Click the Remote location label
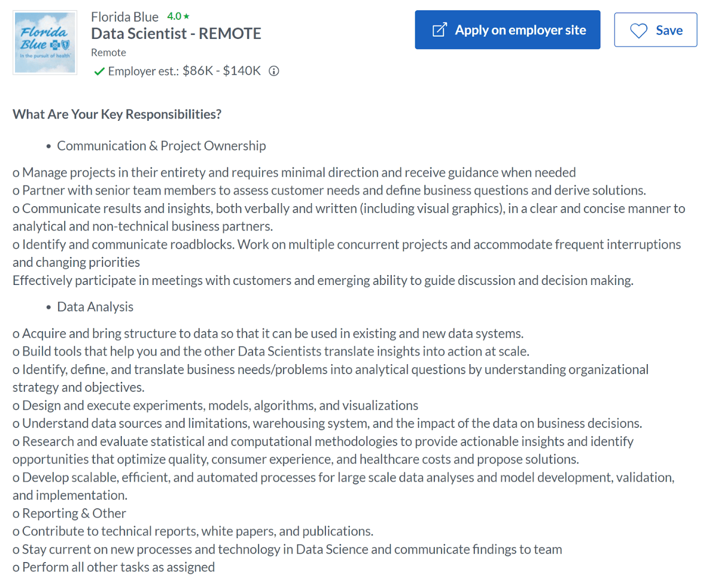707x588 pixels. [x=108, y=52]
